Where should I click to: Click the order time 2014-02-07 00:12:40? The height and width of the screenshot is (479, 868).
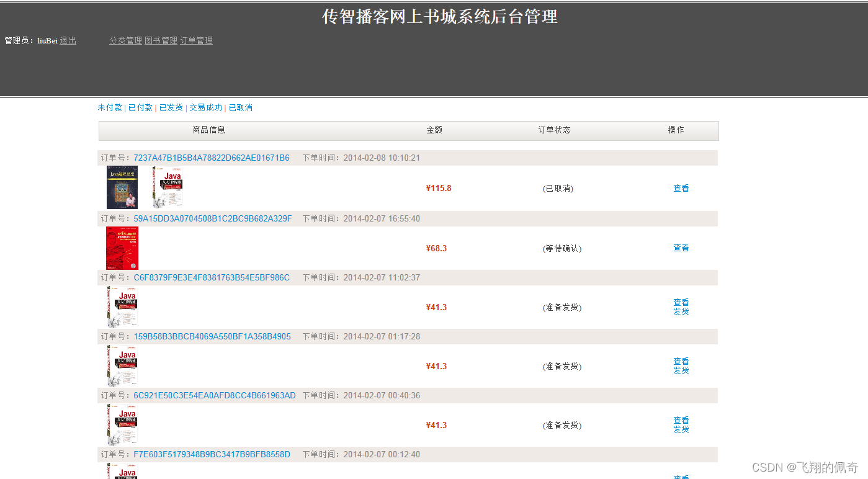[382, 454]
